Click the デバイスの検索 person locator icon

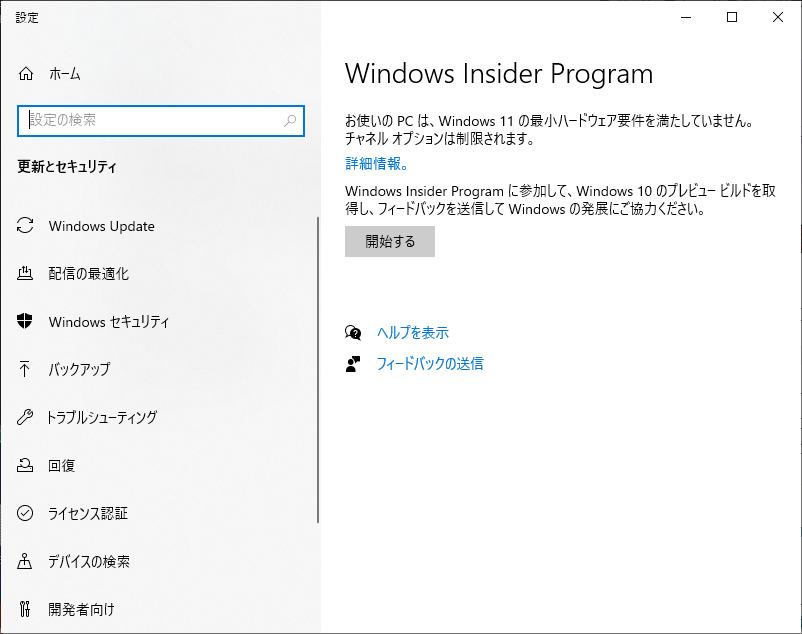[x=25, y=561]
